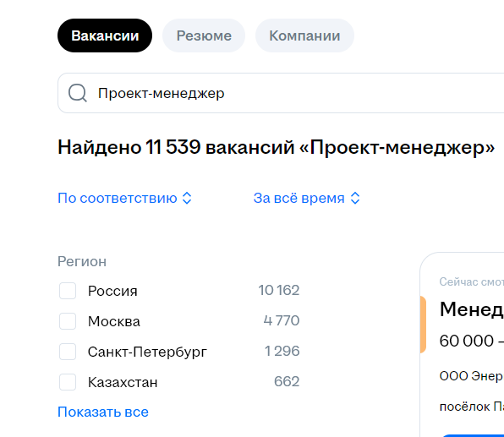
Task: Open the Менед… vacancy title link
Action: coord(472,309)
